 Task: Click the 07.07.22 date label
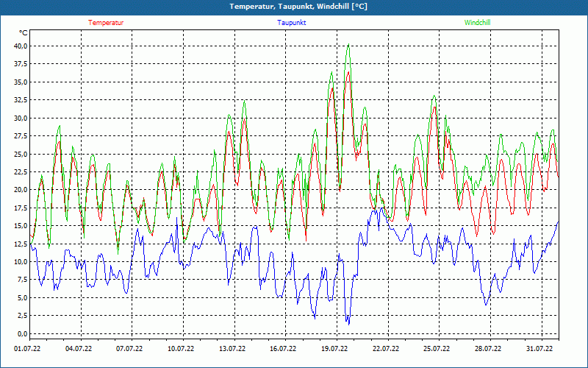[129, 348]
